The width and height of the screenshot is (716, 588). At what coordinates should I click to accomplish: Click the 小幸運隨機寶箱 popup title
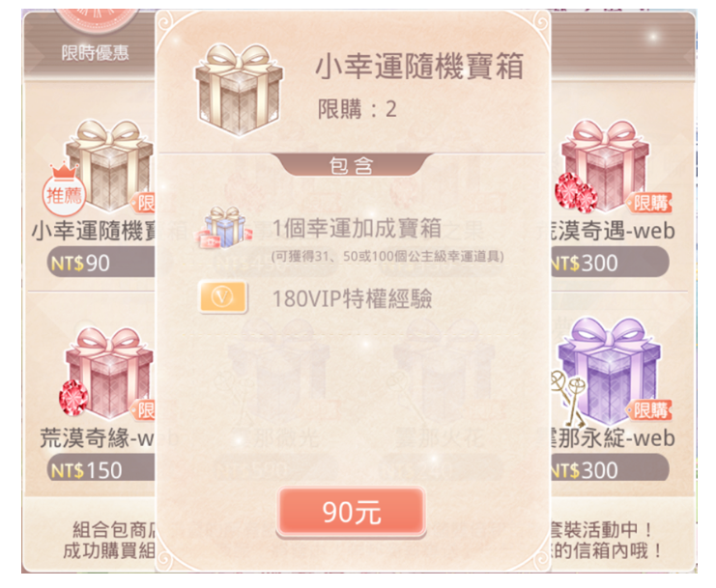419,67
